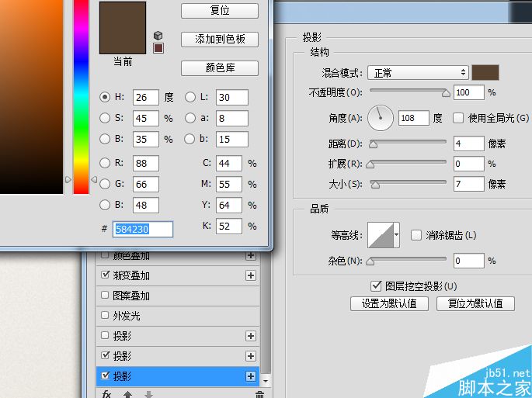532x398 pixels.
Task: Click the plus icon beside 渐变叠加
Action: tap(251, 275)
